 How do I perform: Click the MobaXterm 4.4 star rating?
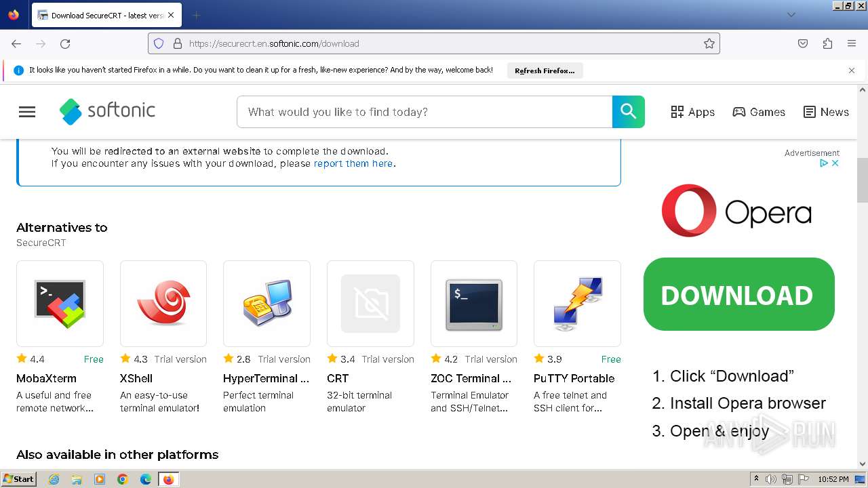click(31, 359)
